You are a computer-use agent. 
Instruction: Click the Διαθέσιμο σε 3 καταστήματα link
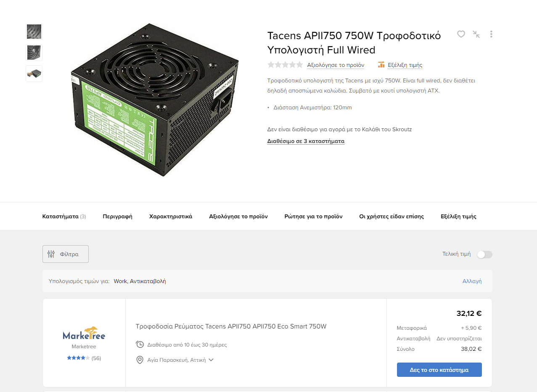pos(306,141)
